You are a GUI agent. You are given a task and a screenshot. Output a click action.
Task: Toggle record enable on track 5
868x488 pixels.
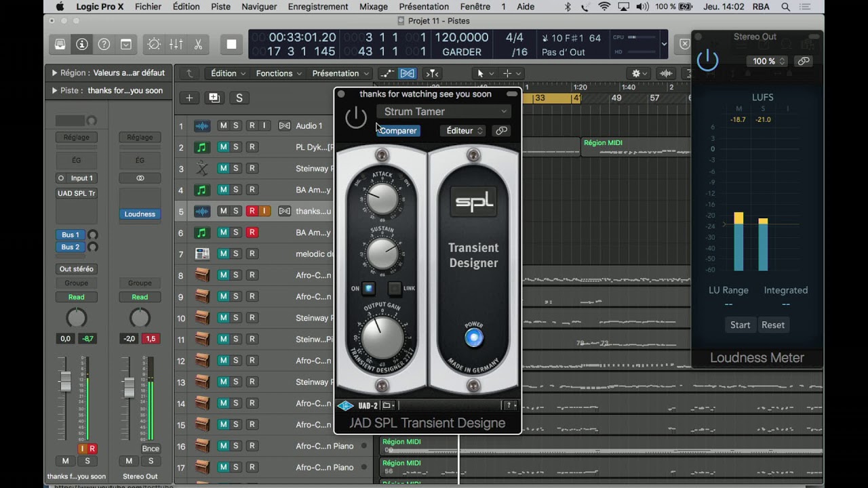252,211
